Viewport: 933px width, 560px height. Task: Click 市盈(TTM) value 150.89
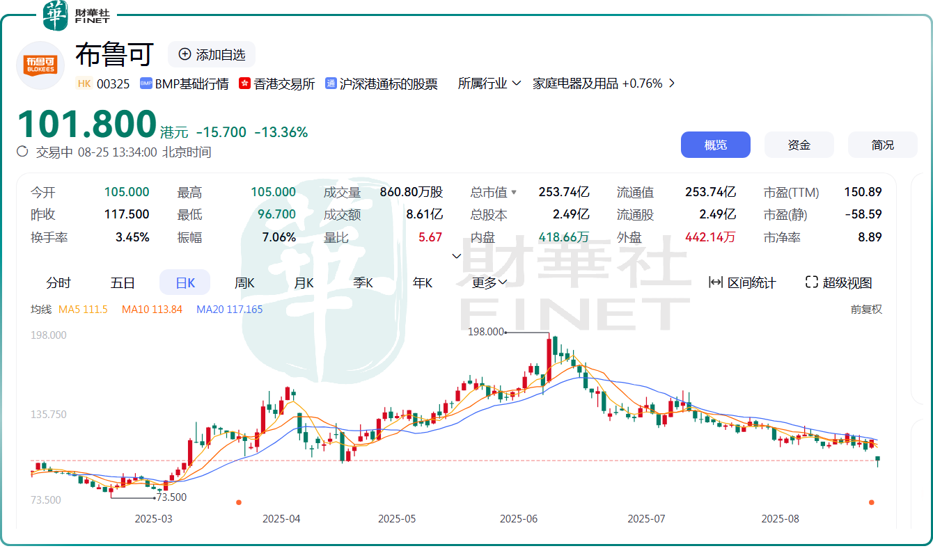863,193
